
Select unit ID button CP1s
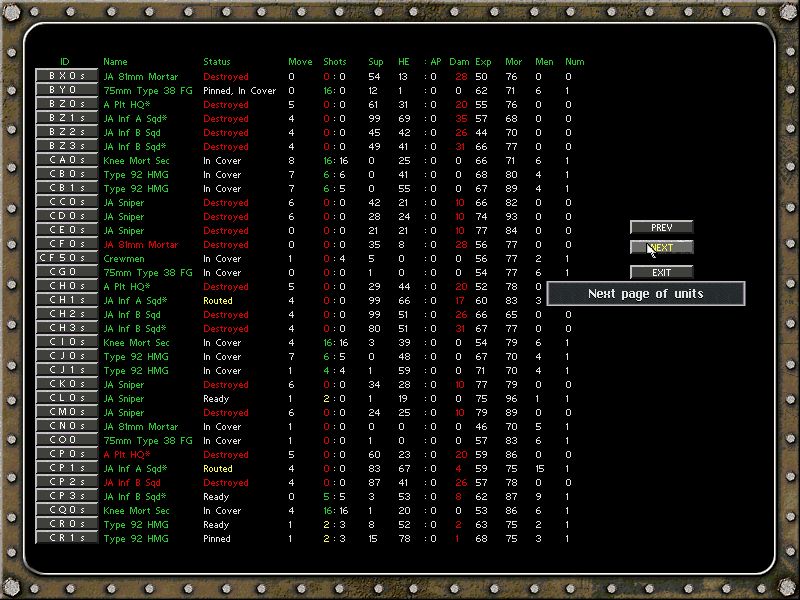tap(66, 468)
